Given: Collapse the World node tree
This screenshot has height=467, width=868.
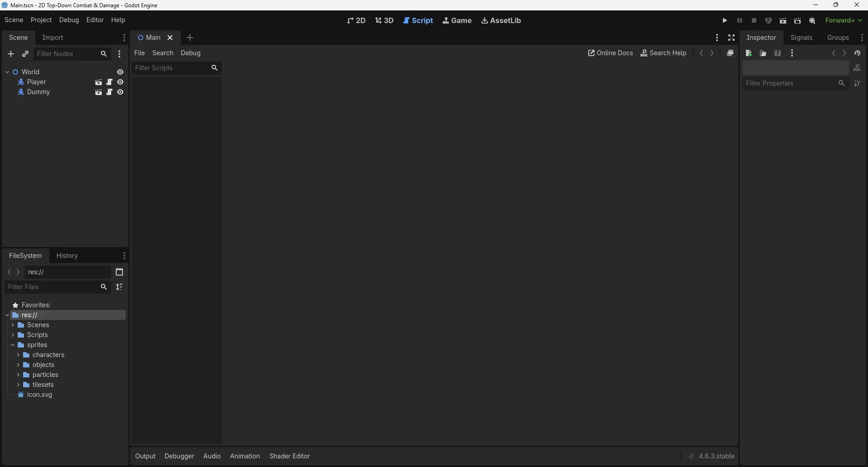Looking at the screenshot, I should 7,72.
